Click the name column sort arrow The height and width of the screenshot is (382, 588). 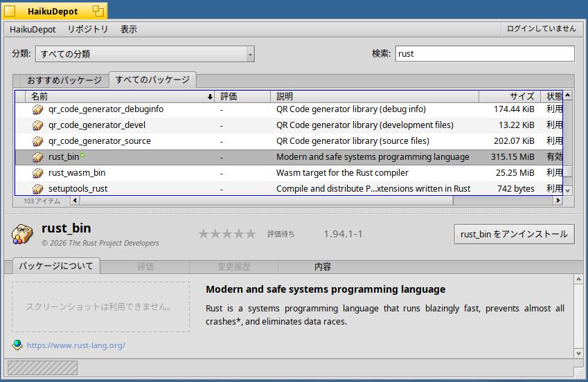[210, 97]
